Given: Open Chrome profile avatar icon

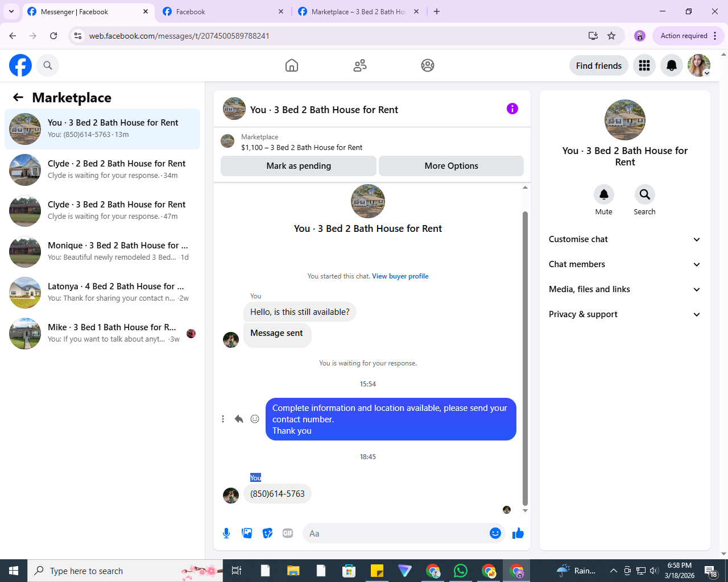Looking at the screenshot, I should 640,36.
